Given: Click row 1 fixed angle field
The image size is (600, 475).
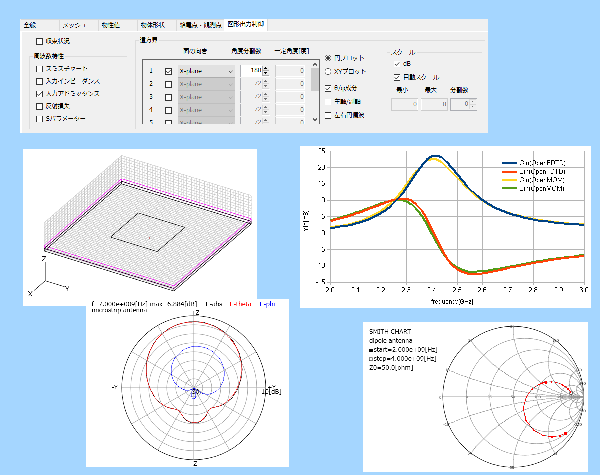Looking at the screenshot, I should point(290,71).
